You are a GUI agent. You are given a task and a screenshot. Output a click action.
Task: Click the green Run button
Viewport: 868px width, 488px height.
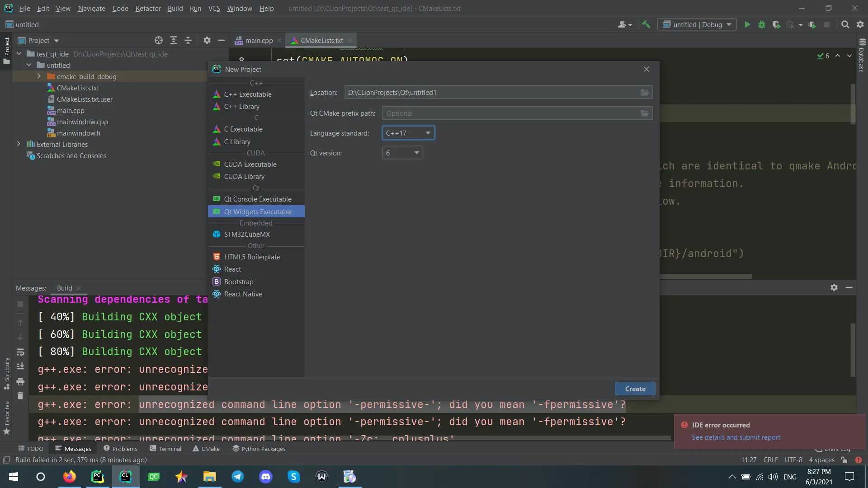[747, 25]
